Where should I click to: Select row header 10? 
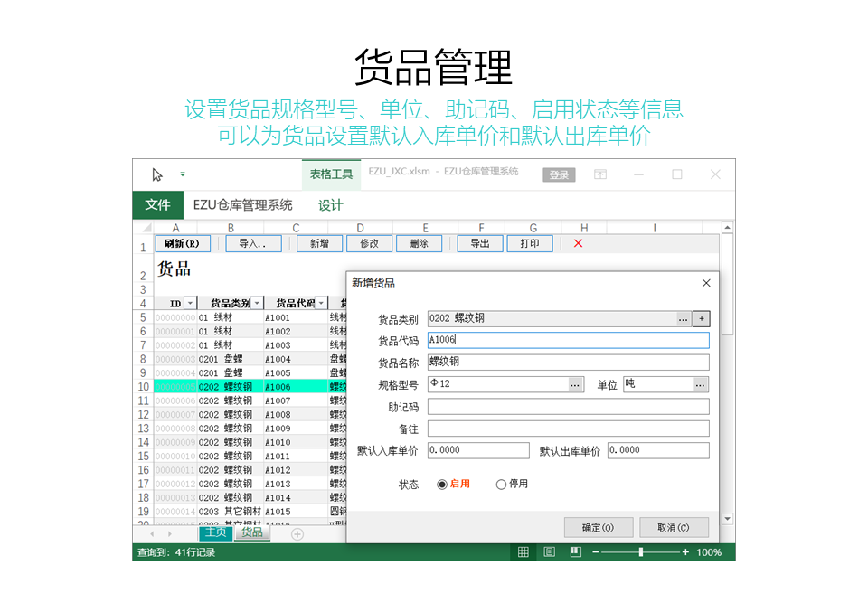(x=144, y=387)
